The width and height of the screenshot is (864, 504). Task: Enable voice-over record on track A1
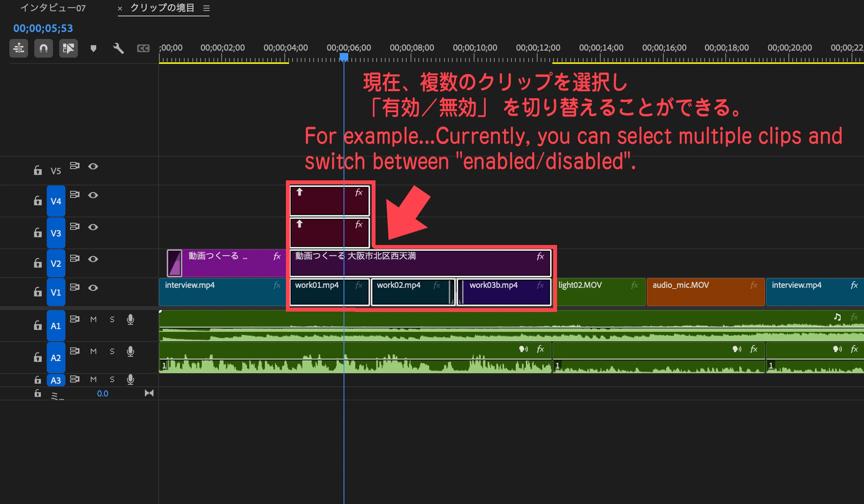[x=130, y=320]
